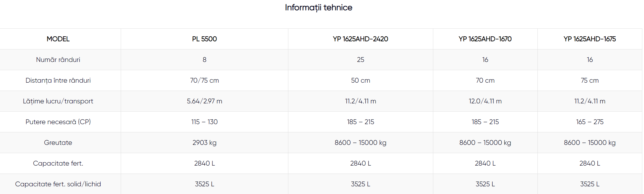Select the '70/75 cm' cell
This screenshot has width=644, height=194.
tap(204, 80)
